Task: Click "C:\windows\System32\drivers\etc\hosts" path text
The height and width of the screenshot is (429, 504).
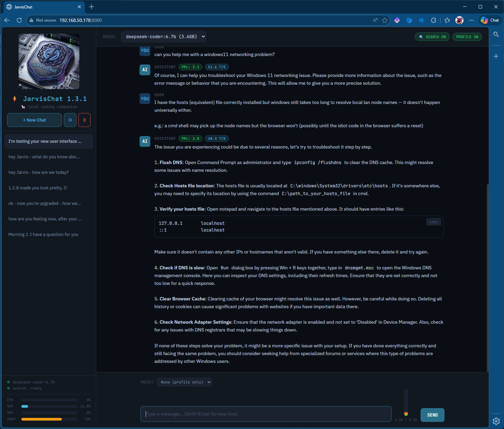Action: pyautogui.click(x=339, y=186)
